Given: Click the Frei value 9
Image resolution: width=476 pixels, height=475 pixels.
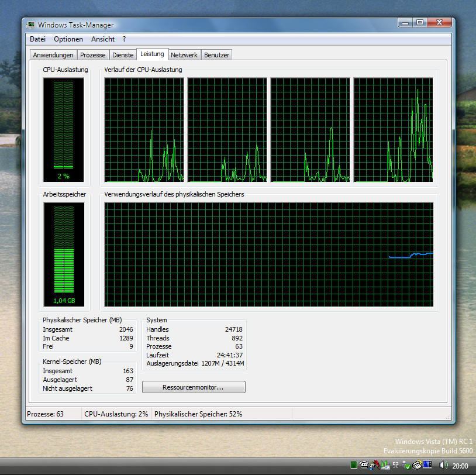Looking at the screenshot, I should click(x=131, y=346).
